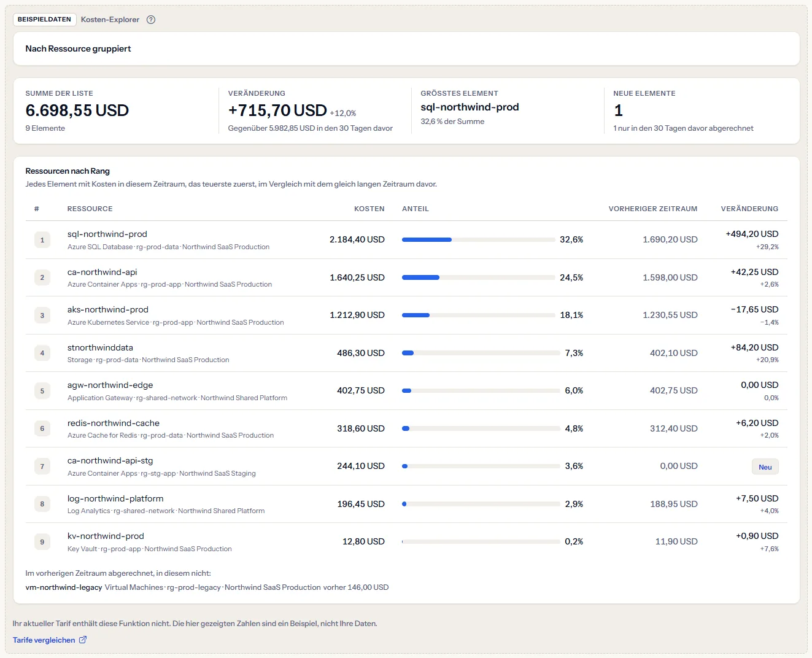Select the ANTEIL column header
This screenshot has width=812, height=658.
click(416, 209)
